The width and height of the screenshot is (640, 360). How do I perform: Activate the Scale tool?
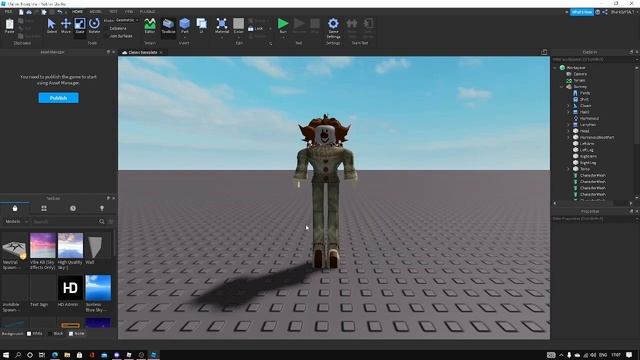coord(80,25)
